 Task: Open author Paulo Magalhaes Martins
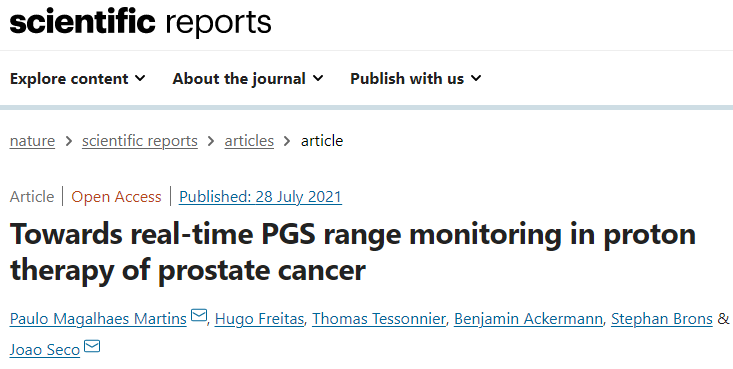point(98,319)
